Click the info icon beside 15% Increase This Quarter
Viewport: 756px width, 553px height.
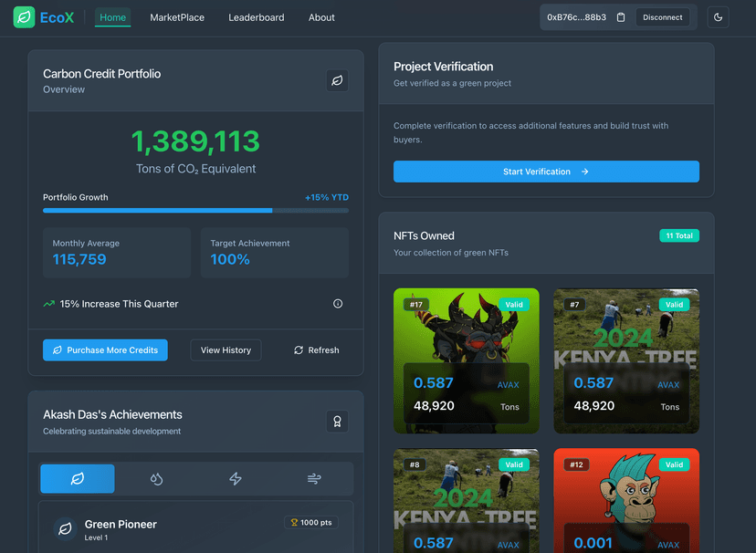click(x=337, y=303)
